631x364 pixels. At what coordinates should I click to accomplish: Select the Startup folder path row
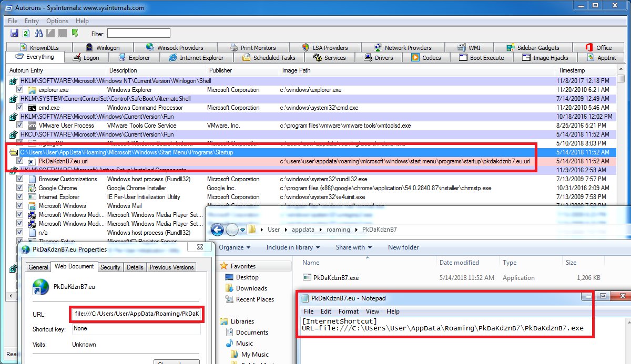[312, 152]
